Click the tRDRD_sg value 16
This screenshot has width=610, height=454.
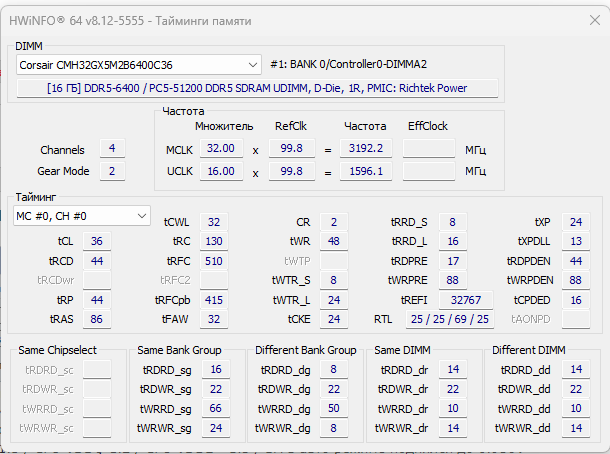(x=216, y=369)
